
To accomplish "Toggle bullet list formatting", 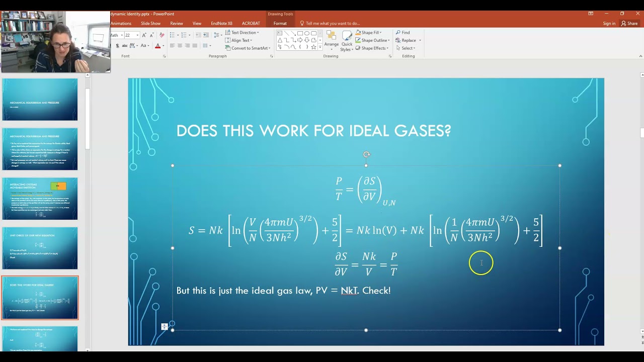I will [x=172, y=35].
